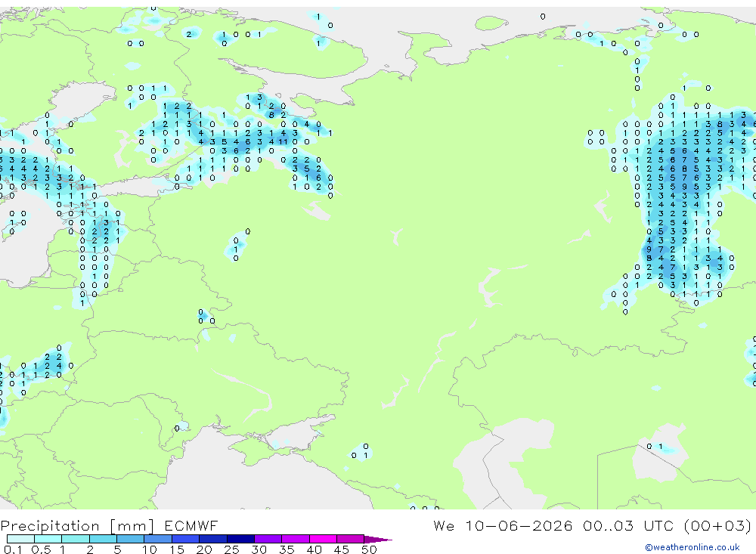
Task: Select the 45–50 mm legend color swatch
Action: [351, 539]
